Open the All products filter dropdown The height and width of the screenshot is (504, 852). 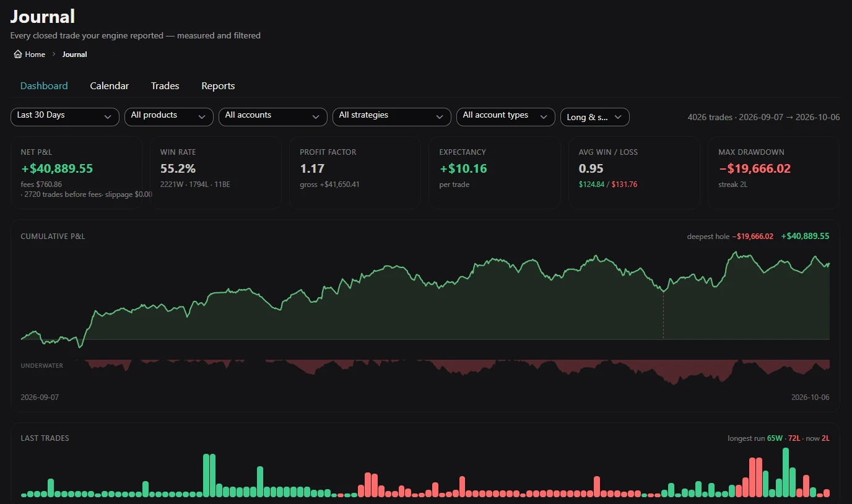169,116
